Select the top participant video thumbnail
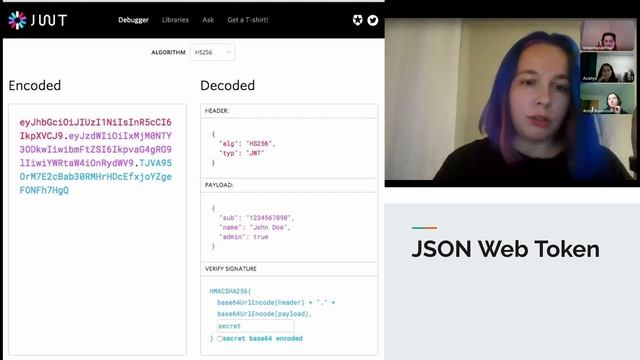 coord(608,36)
